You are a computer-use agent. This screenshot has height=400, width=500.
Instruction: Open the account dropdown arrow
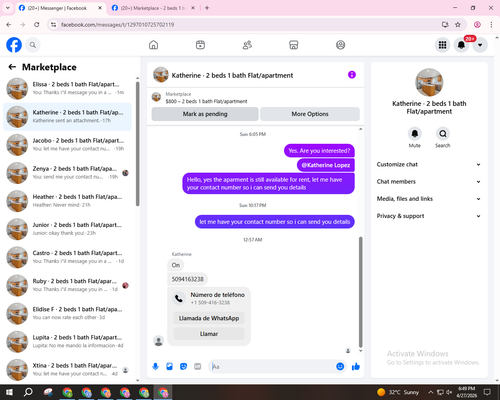[x=480, y=45]
